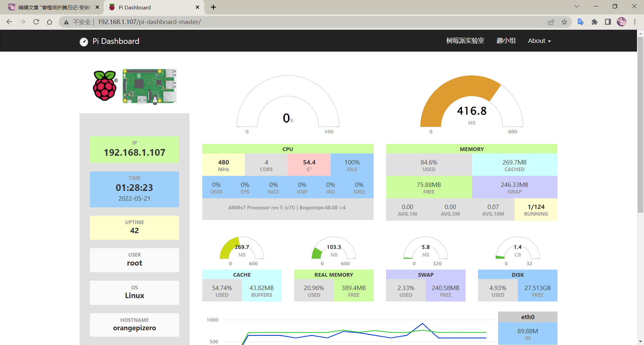This screenshot has height=345, width=644.
Task: Click the Pi Dashboard brand title
Action: click(116, 41)
